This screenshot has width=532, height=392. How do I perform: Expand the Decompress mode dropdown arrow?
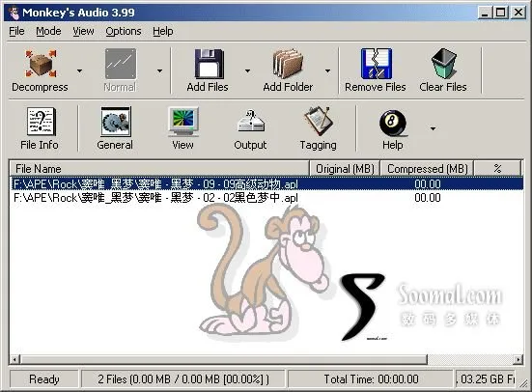point(79,70)
